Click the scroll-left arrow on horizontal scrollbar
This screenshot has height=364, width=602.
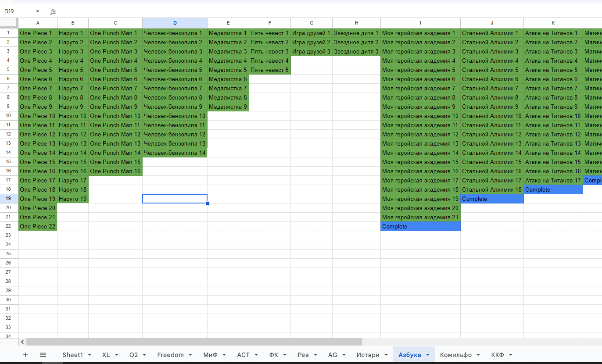tap(22, 342)
